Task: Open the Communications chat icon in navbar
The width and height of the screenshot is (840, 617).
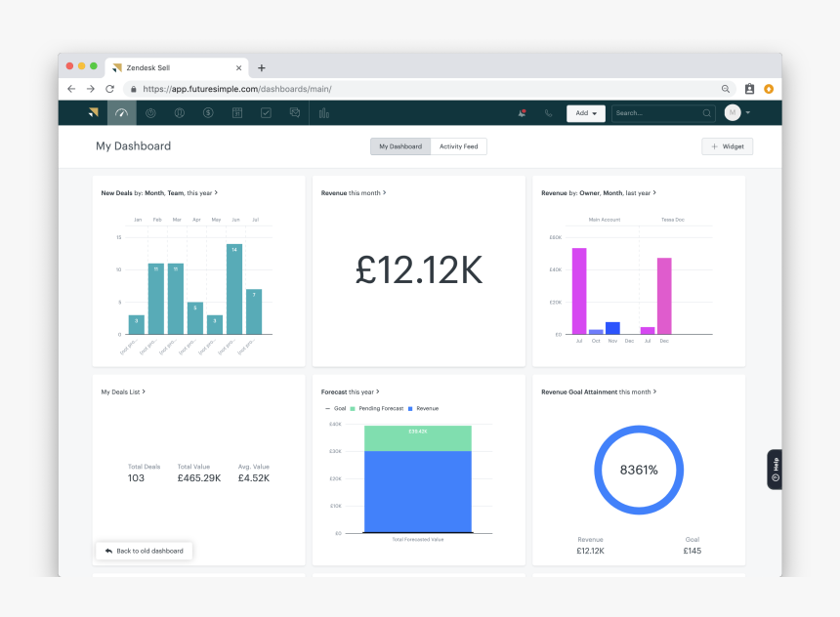Action: tap(295, 113)
